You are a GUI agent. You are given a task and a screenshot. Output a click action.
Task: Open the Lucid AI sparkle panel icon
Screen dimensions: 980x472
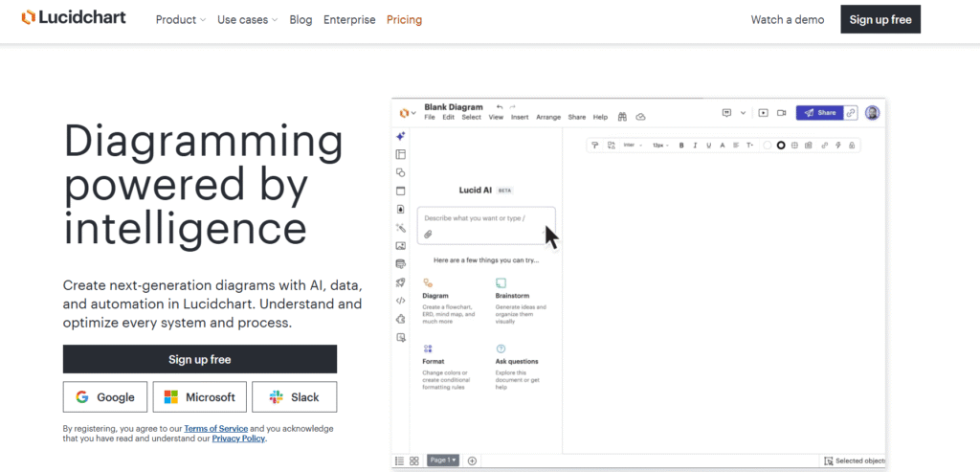click(400, 136)
